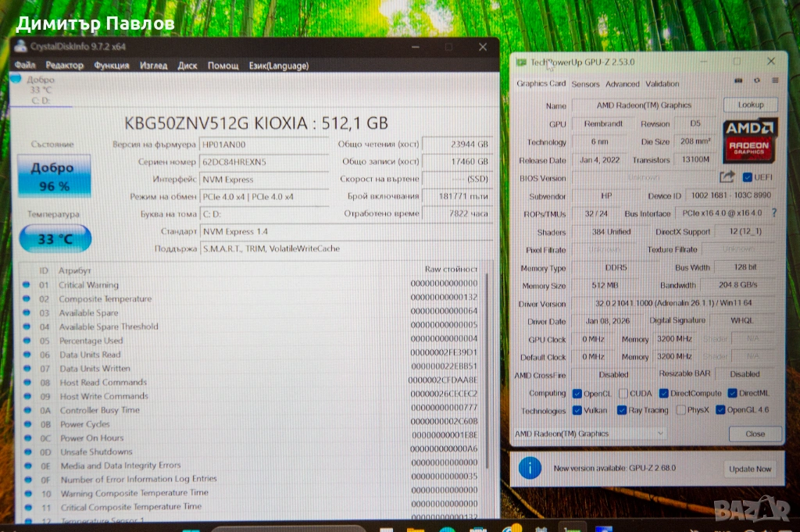Switch to the Sensors tab
Screen dimensions: 800x532
point(585,84)
